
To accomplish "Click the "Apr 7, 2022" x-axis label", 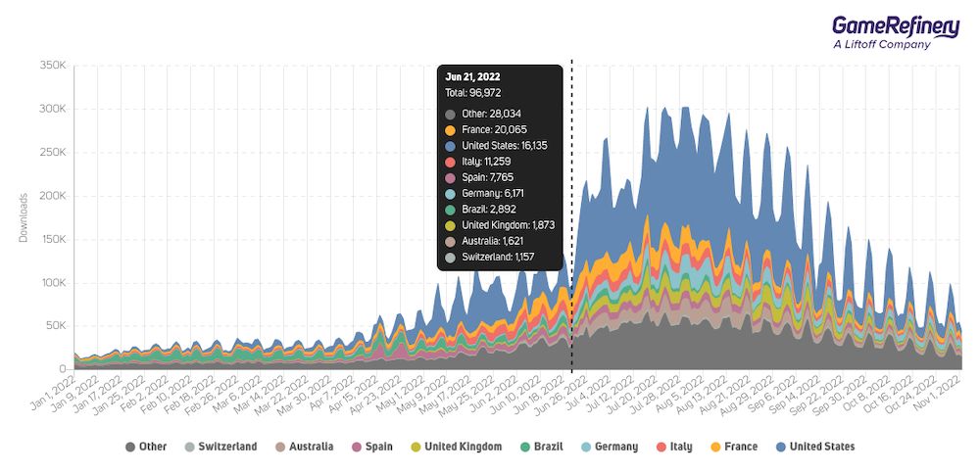I will click(x=332, y=393).
